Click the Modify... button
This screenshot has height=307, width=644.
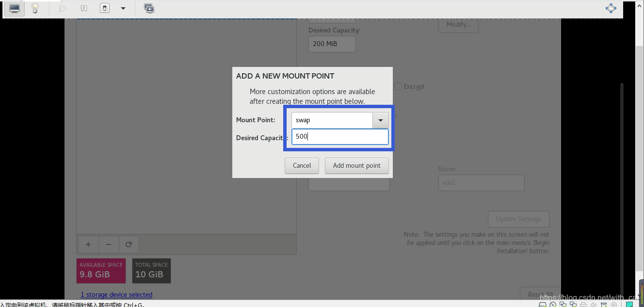tap(458, 25)
